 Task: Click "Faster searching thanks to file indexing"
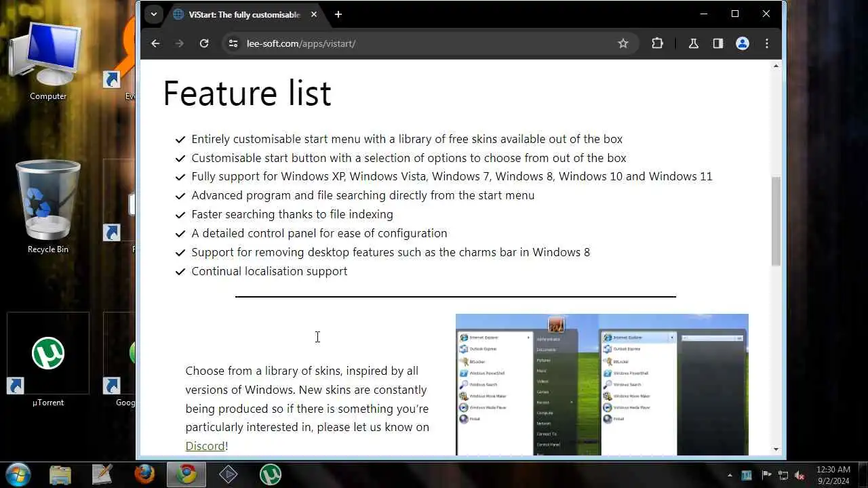pos(292,214)
